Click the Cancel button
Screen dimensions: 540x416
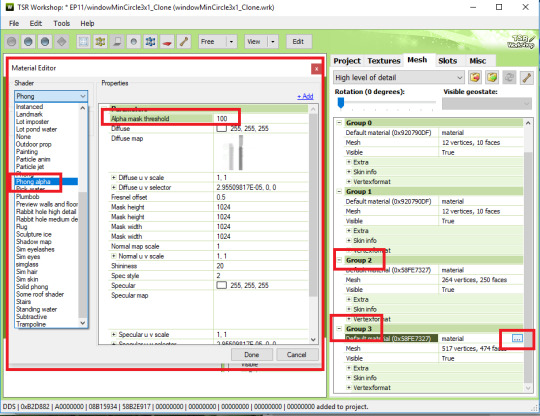[297, 354]
